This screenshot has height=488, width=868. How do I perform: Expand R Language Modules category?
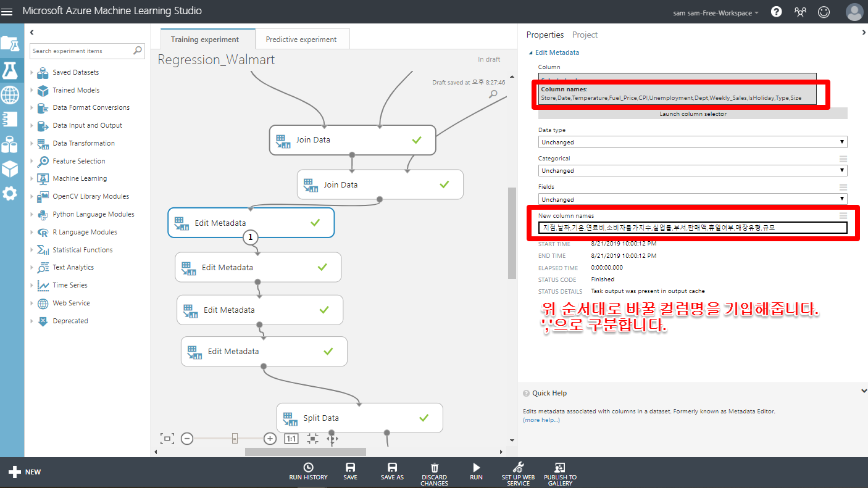[x=31, y=233]
